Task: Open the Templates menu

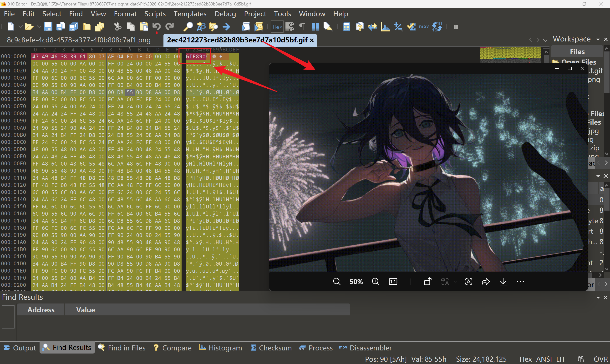Action: [190, 14]
